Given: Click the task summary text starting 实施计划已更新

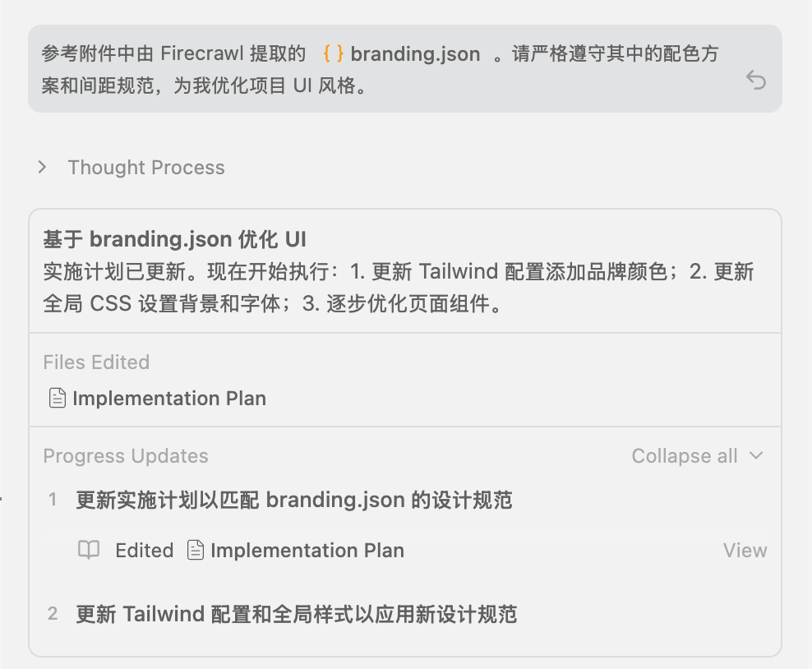Looking at the screenshot, I should tap(399, 287).
